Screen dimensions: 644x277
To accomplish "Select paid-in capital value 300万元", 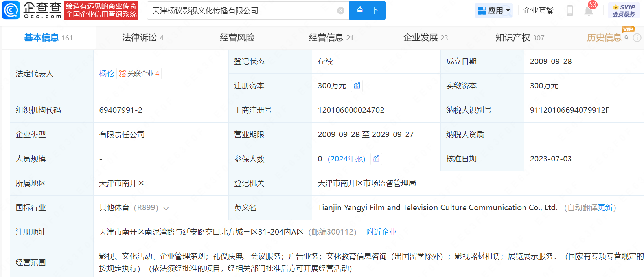I will click(x=544, y=86).
